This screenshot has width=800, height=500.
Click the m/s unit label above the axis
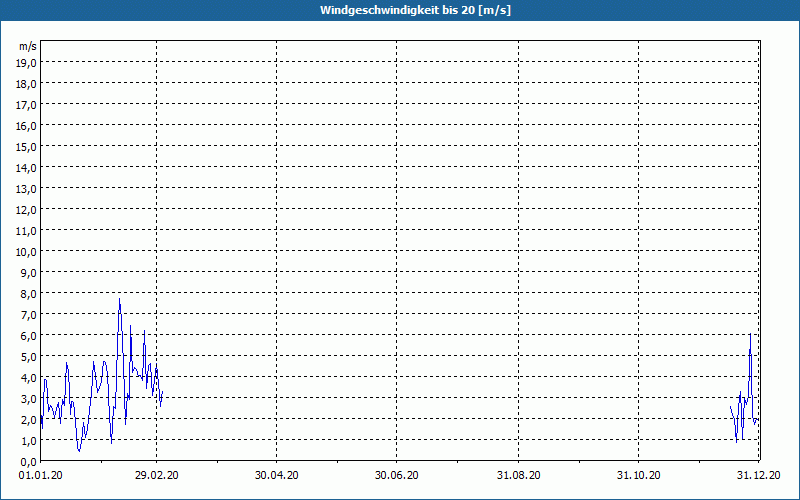[x=27, y=46]
